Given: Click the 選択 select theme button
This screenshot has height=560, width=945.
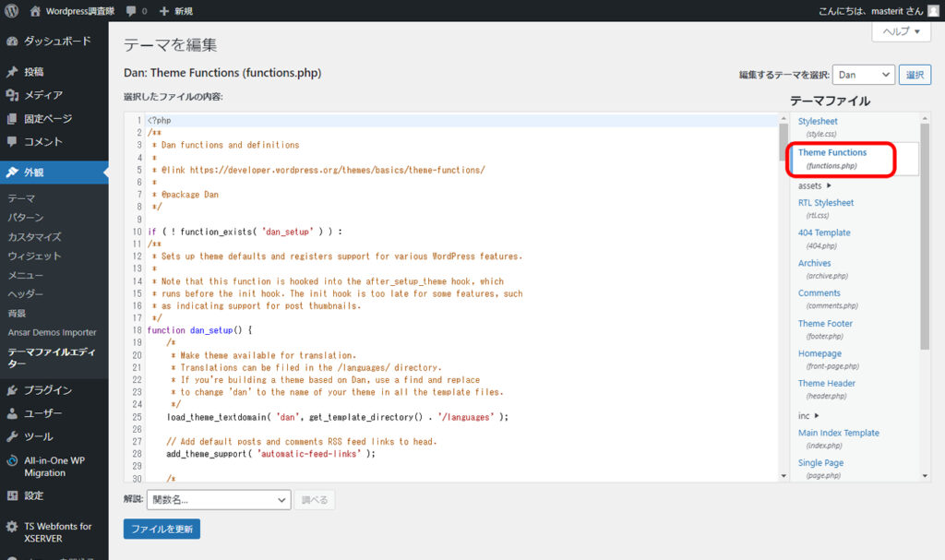Looking at the screenshot, I should click(x=915, y=75).
